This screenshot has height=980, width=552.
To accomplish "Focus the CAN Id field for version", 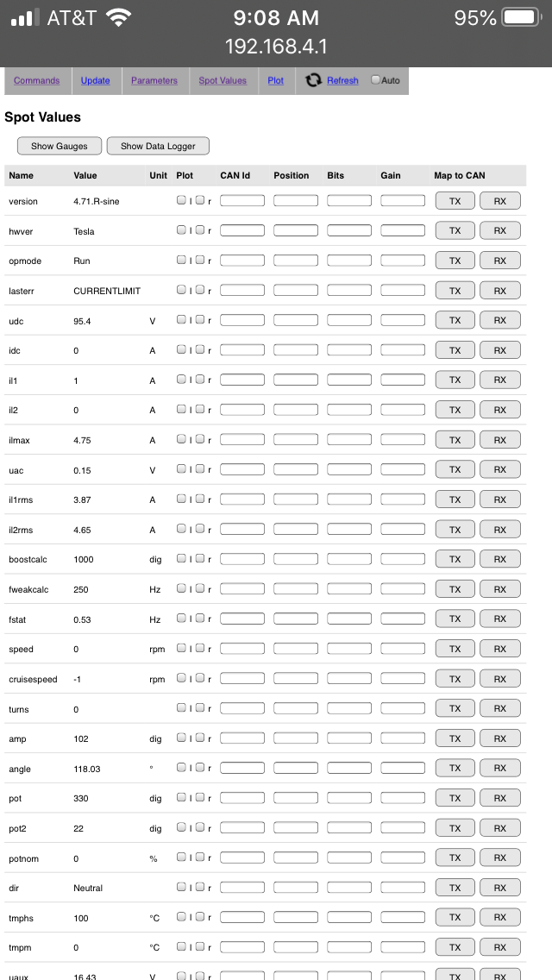I will coord(242,200).
